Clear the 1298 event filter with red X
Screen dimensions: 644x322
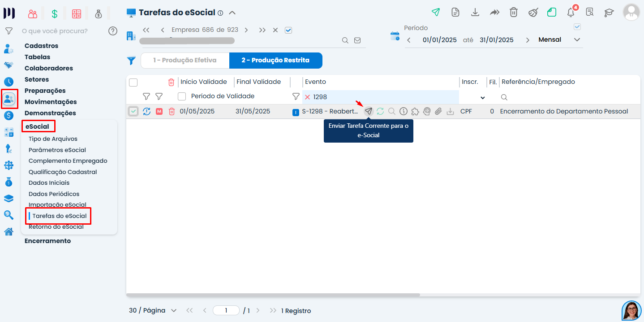click(307, 97)
